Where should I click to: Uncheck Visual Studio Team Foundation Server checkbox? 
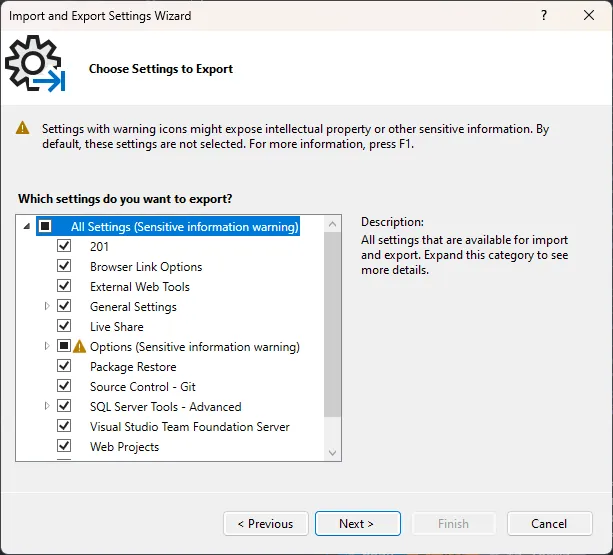(64, 426)
